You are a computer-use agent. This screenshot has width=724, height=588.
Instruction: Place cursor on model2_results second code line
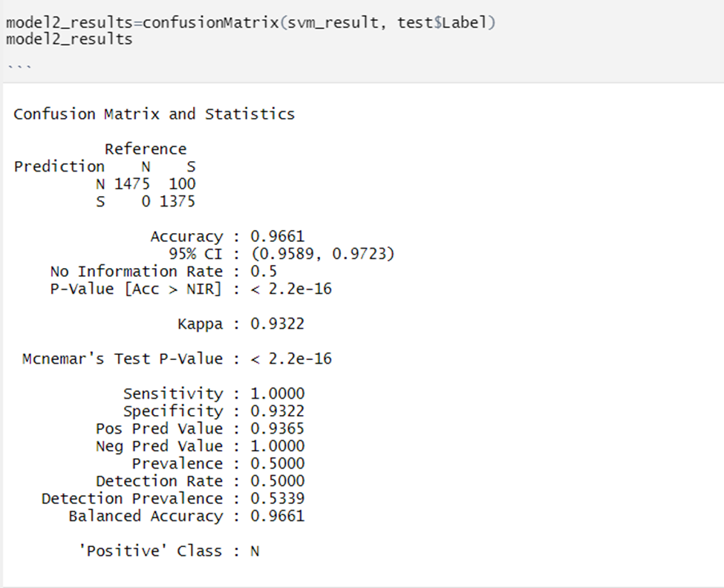click(69, 39)
